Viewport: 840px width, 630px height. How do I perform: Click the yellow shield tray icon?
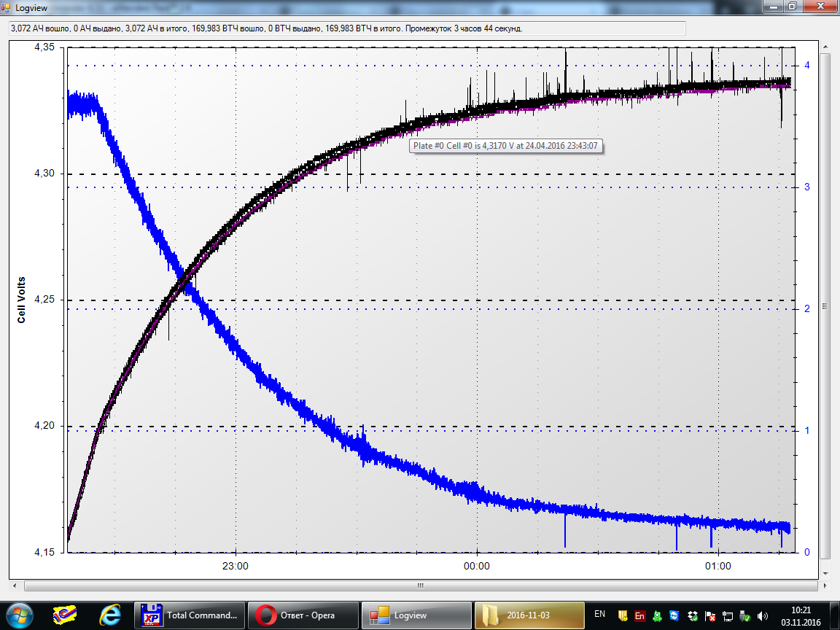[x=622, y=615]
